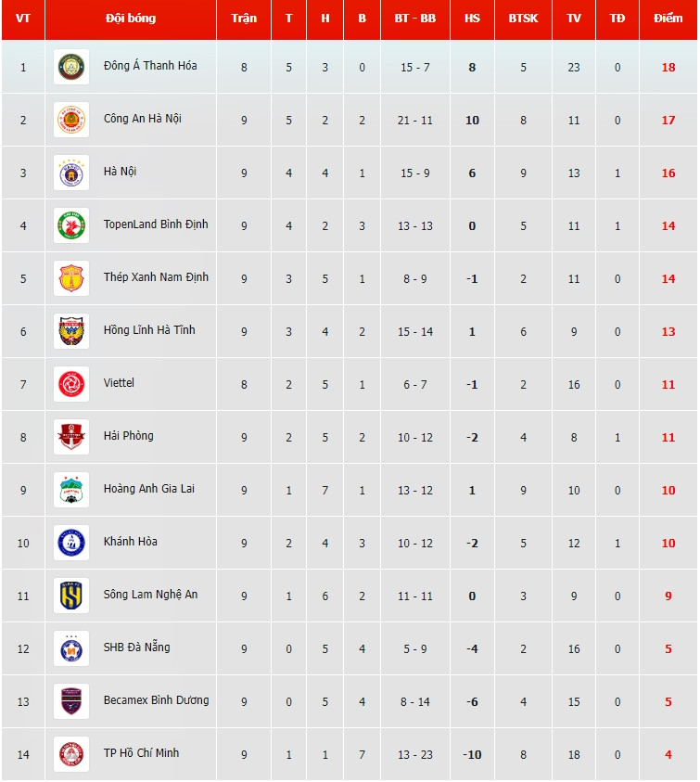The image size is (700, 782).
Task: Open the SHB Đà Nẵng team link
Action: [x=137, y=647]
